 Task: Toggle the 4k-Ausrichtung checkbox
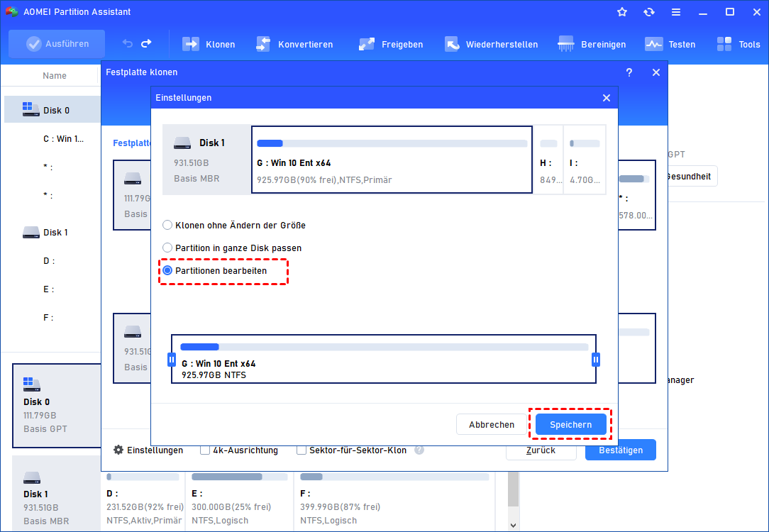click(205, 450)
